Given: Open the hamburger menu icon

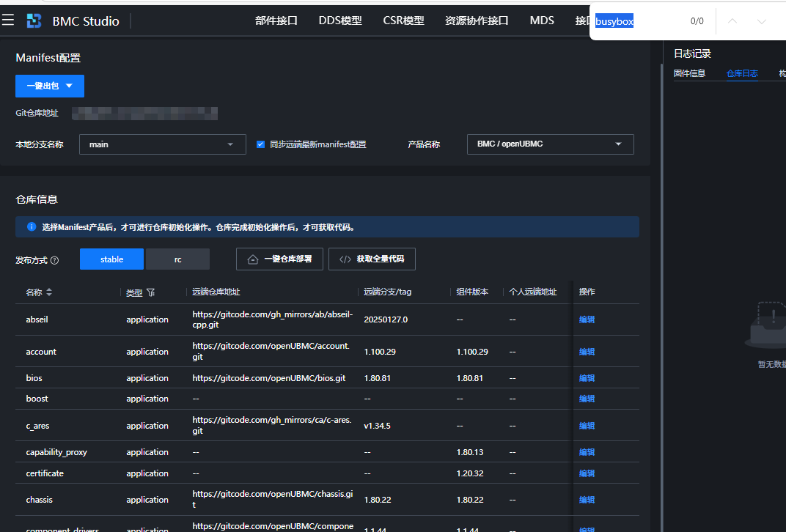Looking at the screenshot, I should [8, 21].
